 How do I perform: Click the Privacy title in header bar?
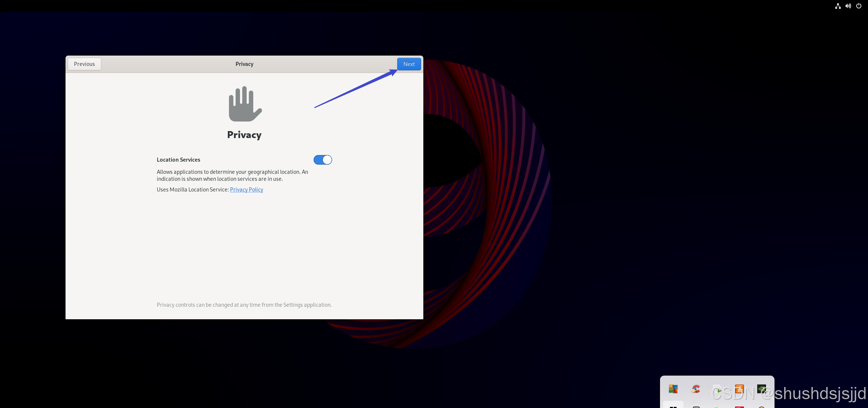(x=244, y=64)
